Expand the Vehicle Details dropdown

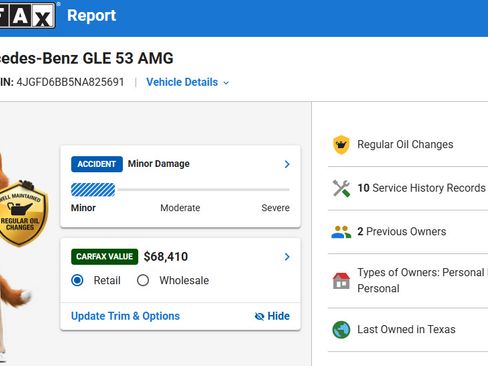click(188, 82)
